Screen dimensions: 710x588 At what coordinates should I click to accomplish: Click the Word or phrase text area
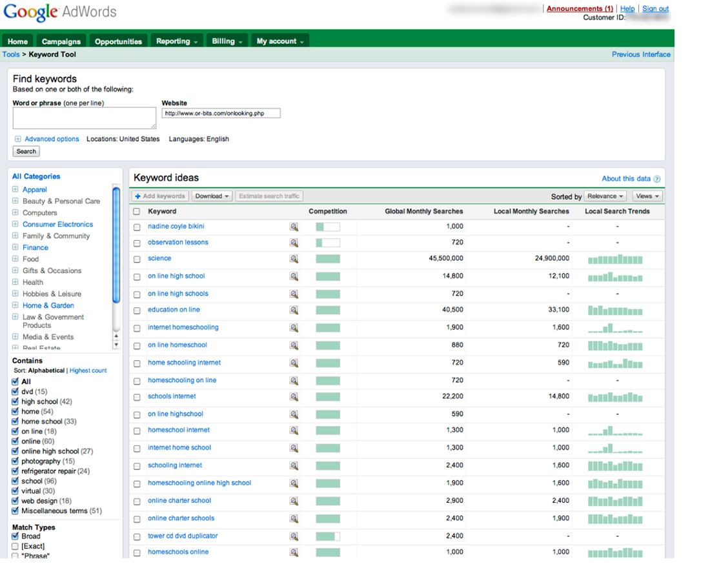pos(84,118)
